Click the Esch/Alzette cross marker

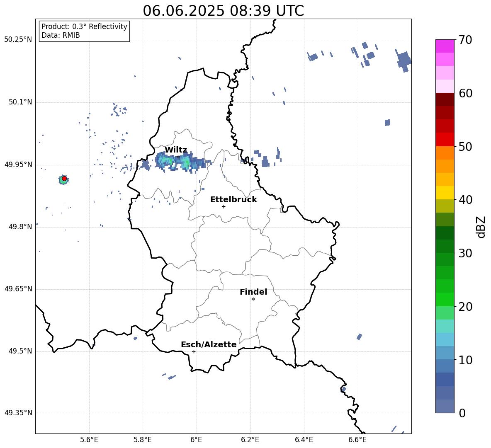pos(194,351)
